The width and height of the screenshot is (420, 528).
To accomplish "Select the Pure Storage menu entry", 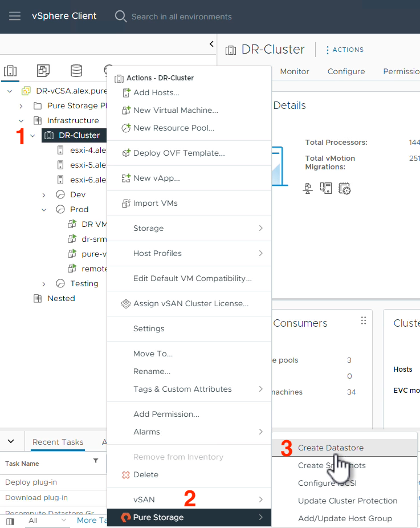I will (189, 517).
